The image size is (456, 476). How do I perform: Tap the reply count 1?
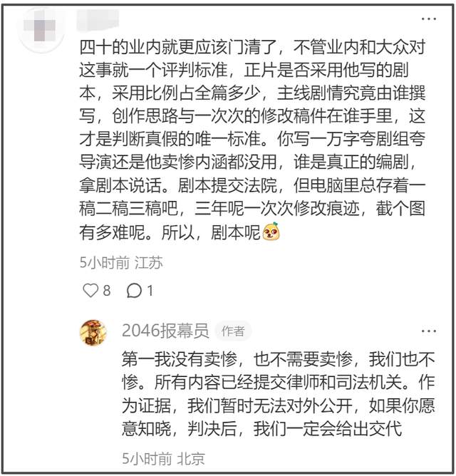[x=150, y=291]
